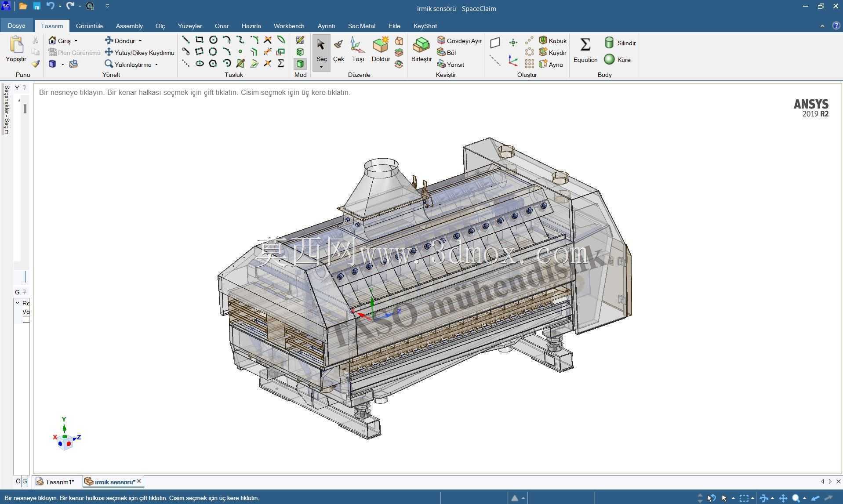The width and height of the screenshot is (843, 504).
Task: Click the Kabuk shell tool
Action: [x=553, y=41]
